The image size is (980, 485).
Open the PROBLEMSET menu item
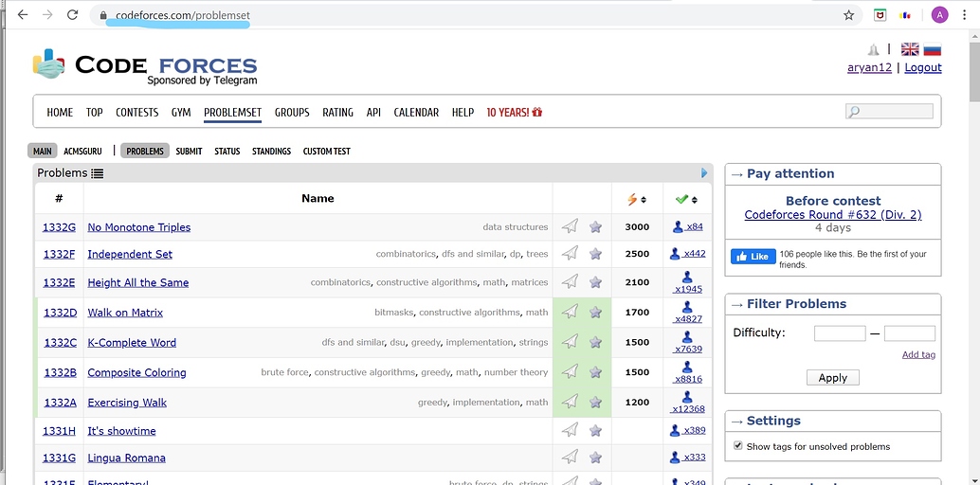tap(232, 113)
